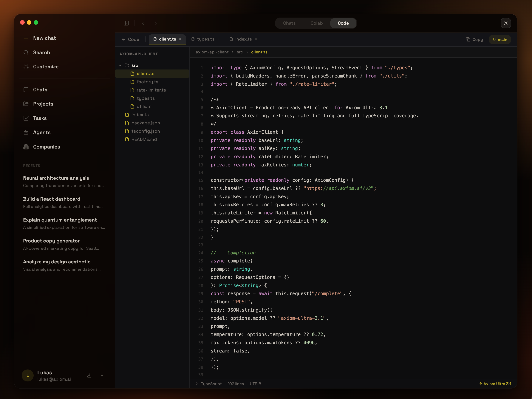Open the Build a React dashboard chat
The image size is (532, 399).
click(x=52, y=199)
